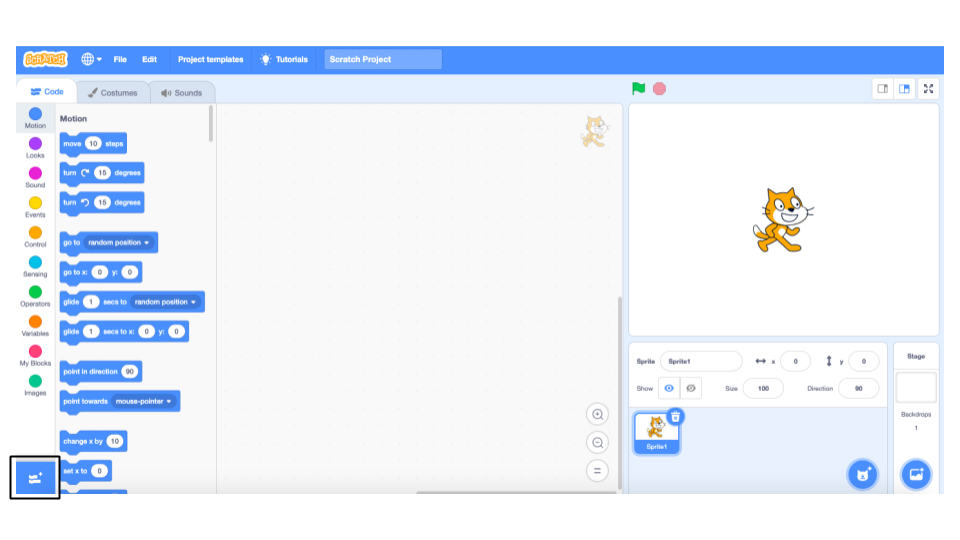The height and width of the screenshot is (540, 960).
Task: Select the Looks block category
Action: (35, 148)
